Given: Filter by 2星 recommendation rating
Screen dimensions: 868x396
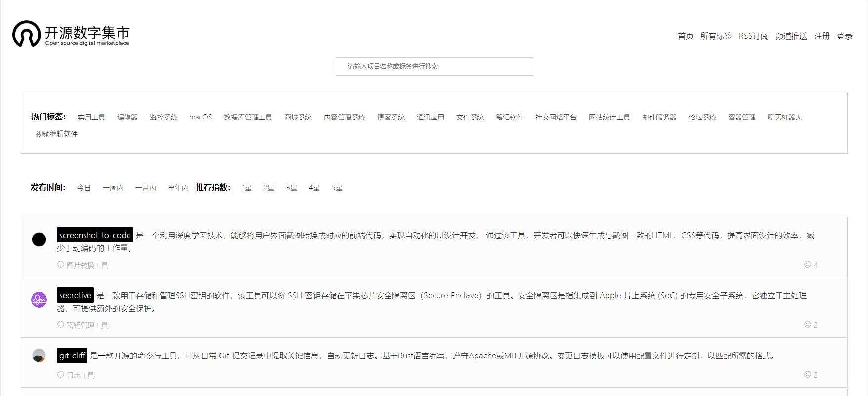Looking at the screenshot, I should pos(269,188).
